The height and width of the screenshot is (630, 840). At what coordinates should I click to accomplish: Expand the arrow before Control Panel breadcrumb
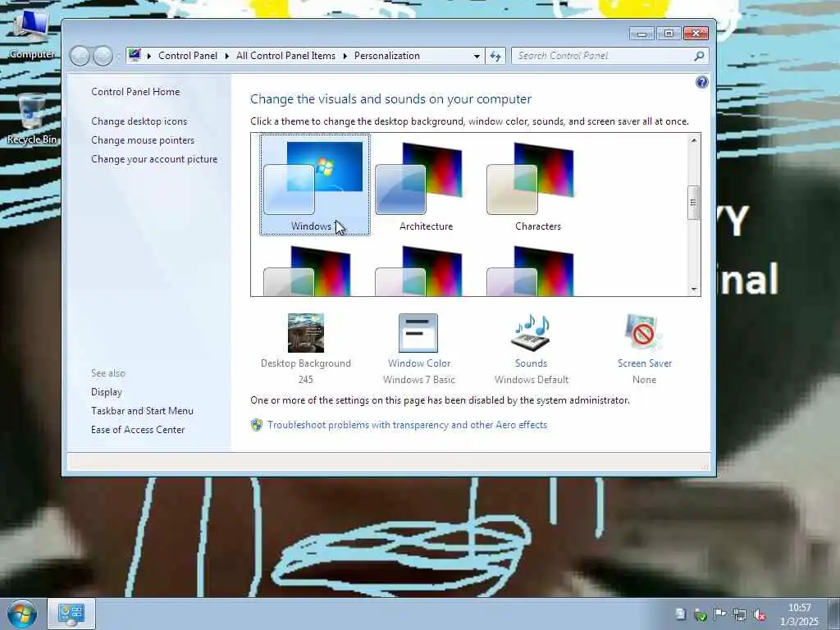click(149, 56)
